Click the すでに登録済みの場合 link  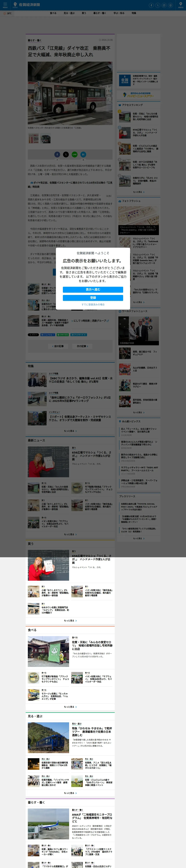[x=93, y=305]
